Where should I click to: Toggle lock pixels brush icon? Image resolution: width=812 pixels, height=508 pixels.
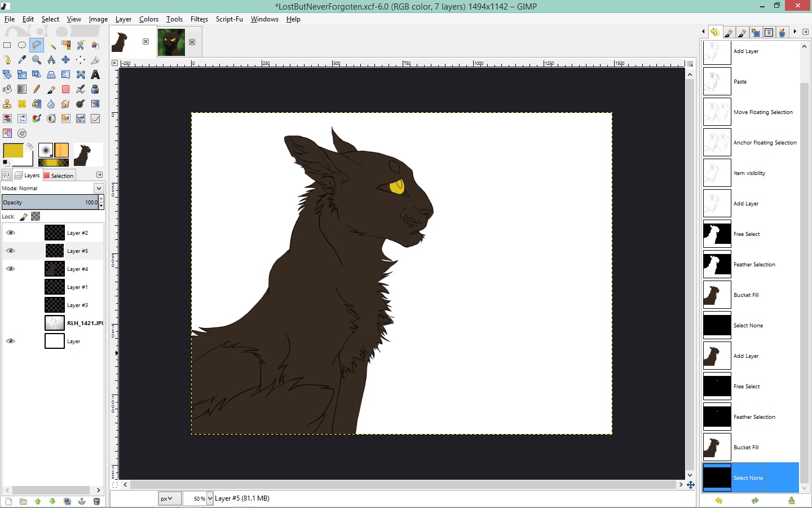click(x=24, y=216)
